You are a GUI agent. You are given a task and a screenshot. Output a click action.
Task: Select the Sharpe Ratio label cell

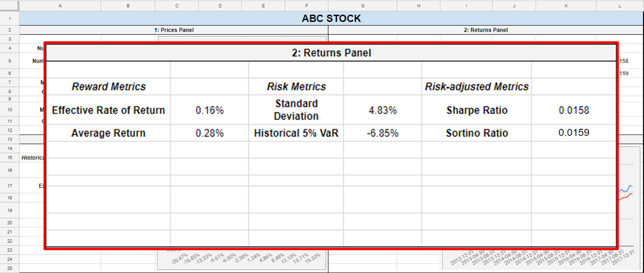click(x=477, y=110)
